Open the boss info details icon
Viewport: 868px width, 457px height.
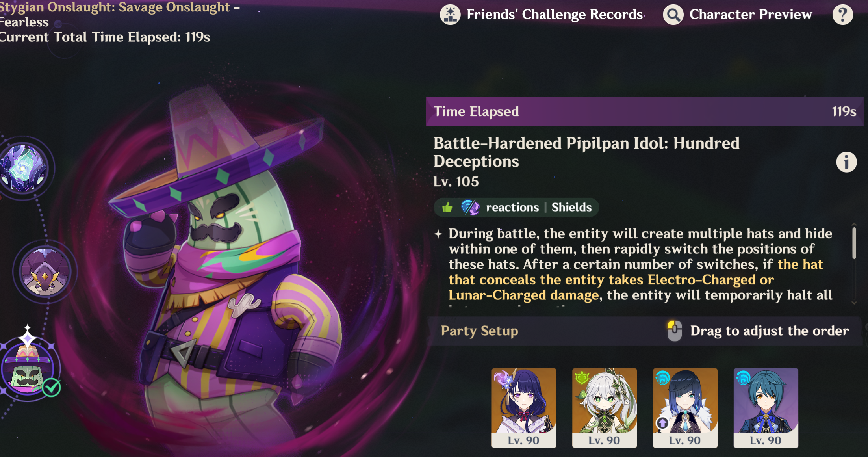point(846,162)
